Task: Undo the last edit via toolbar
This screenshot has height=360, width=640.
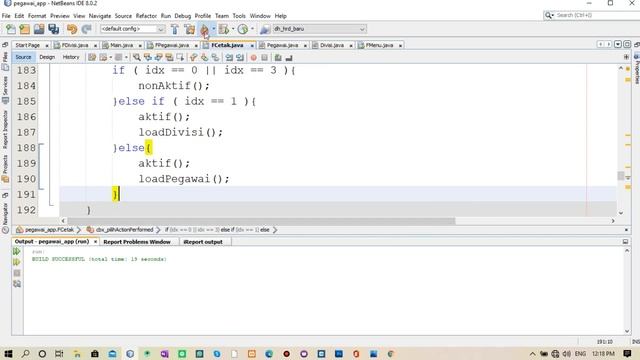Action: coord(72,29)
